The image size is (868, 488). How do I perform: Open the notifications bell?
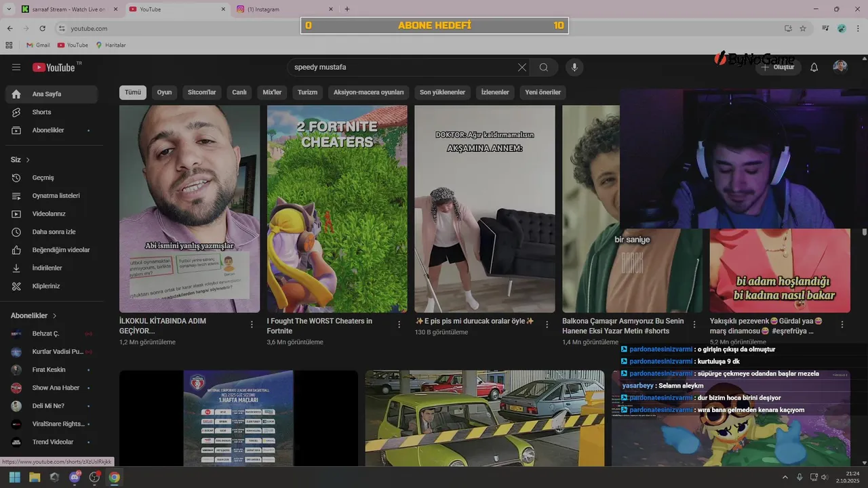pyautogui.click(x=814, y=67)
